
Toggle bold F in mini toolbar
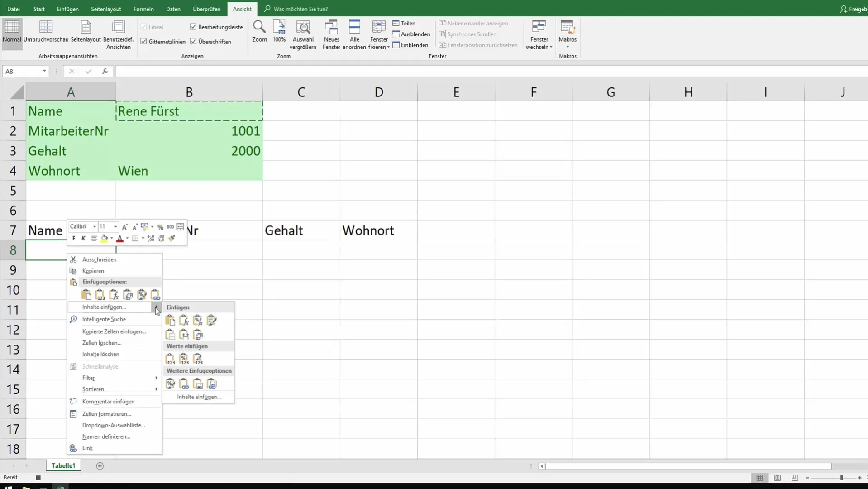[74, 238]
